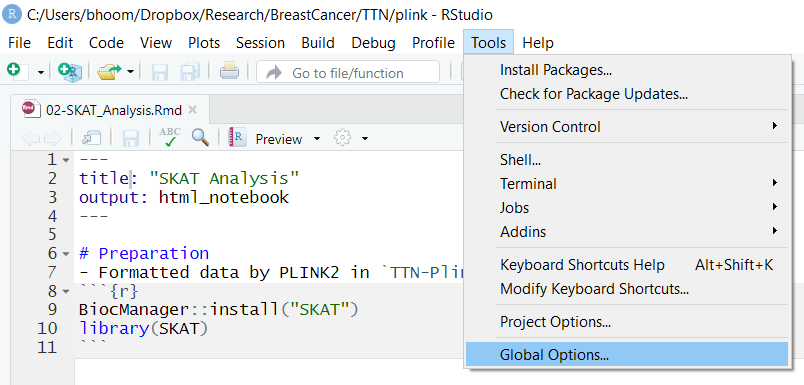Click the editor back navigation arrow
The height and width of the screenshot is (385, 804).
tap(30, 138)
